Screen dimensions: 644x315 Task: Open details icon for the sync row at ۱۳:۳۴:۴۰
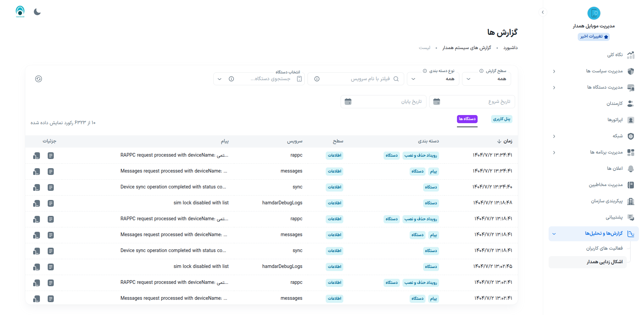[x=51, y=187]
